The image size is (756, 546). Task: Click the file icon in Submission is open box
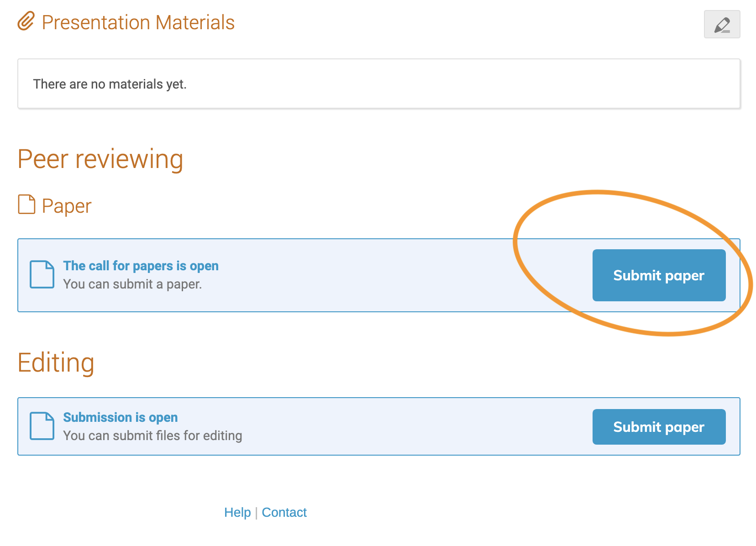point(42,426)
